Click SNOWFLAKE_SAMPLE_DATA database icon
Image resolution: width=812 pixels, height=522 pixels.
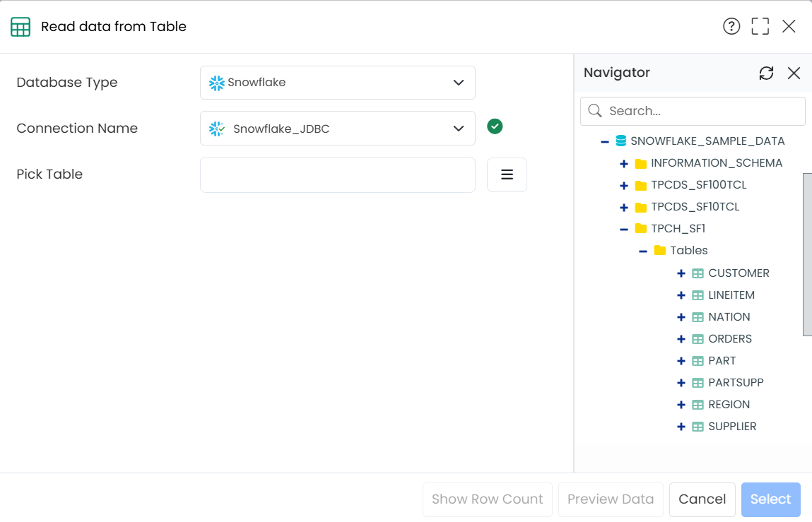point(621,141)
